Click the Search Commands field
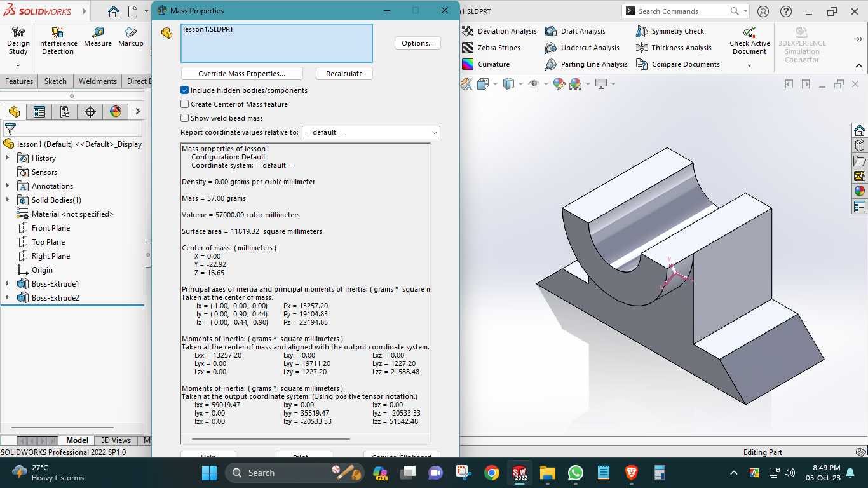This screenshot has height=488, width=868. point(685,11)
